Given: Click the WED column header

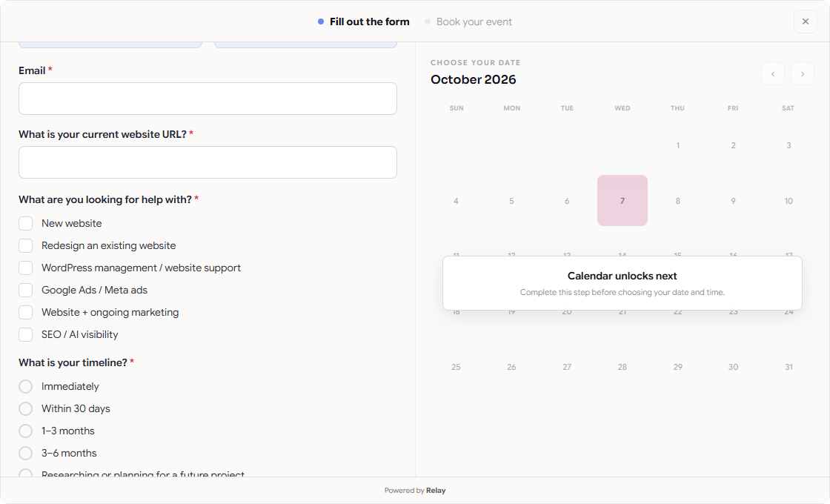Looking at the screenshot, I should coord(622,108).
